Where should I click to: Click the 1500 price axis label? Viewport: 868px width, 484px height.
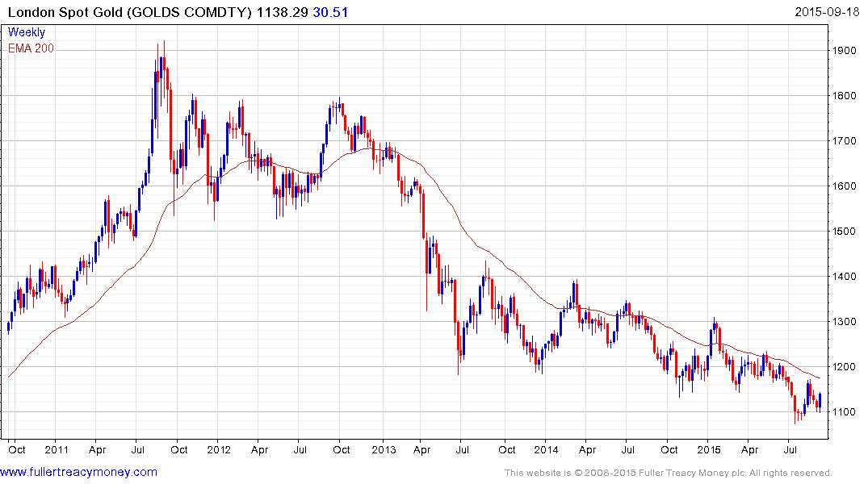click(845, 232)
